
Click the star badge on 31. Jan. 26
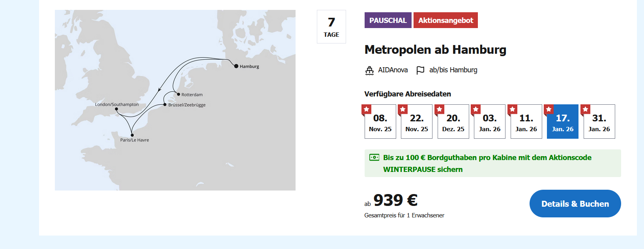tap(586, 109)
